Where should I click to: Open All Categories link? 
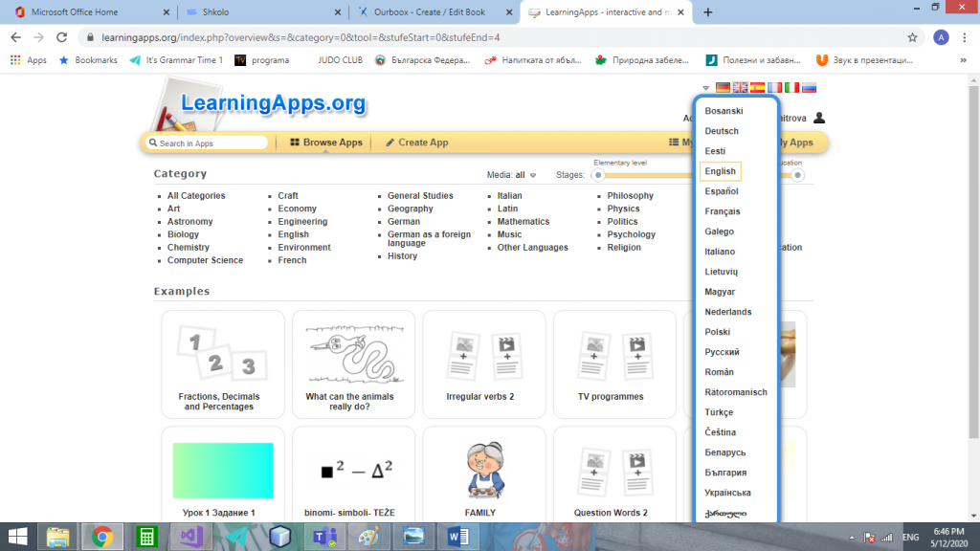[195, 195]
